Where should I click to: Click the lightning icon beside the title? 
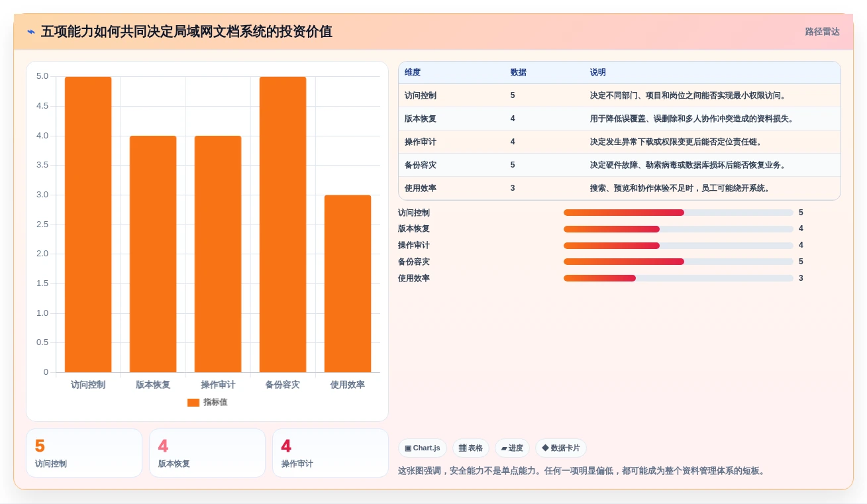tap(31, 32)
